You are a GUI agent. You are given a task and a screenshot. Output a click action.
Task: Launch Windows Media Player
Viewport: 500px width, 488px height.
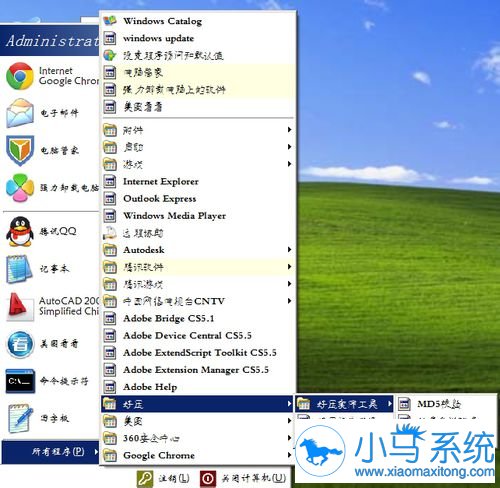[x=198, y=216]
